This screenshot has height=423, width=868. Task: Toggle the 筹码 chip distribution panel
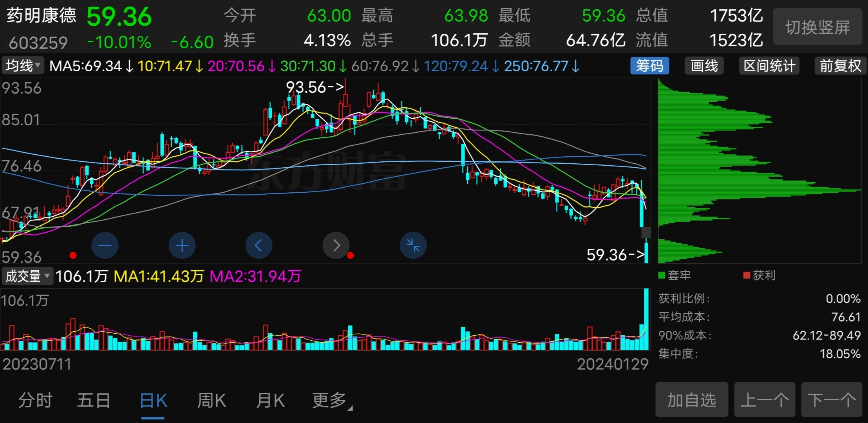tap(649, 65)
